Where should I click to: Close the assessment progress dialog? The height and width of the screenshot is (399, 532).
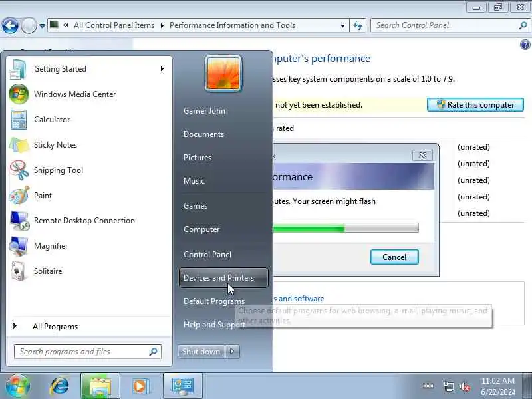coord(422,156)
